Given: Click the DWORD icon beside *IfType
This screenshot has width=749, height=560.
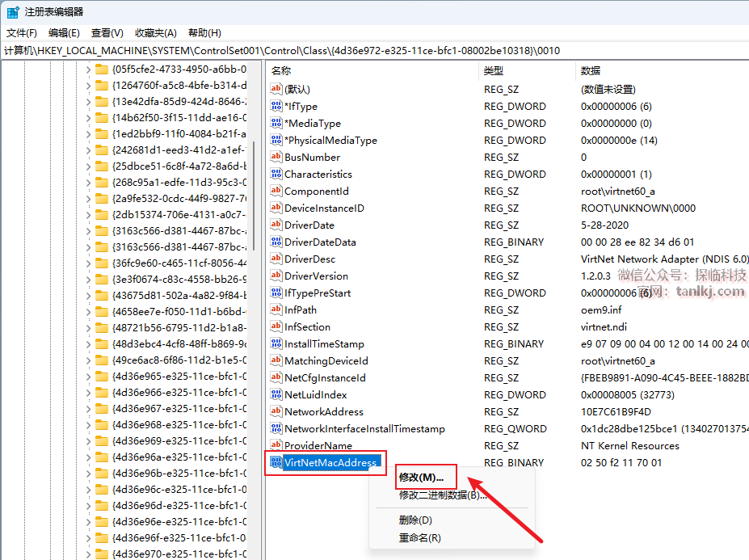Looking at the screenshot, I should pyautogui.click(x=276, y=106).
